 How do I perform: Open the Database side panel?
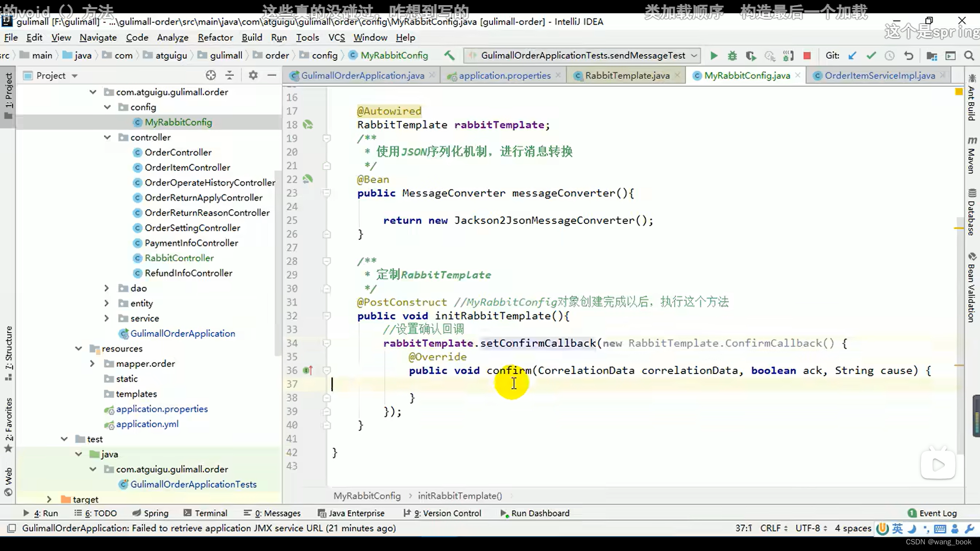(971, 212)
